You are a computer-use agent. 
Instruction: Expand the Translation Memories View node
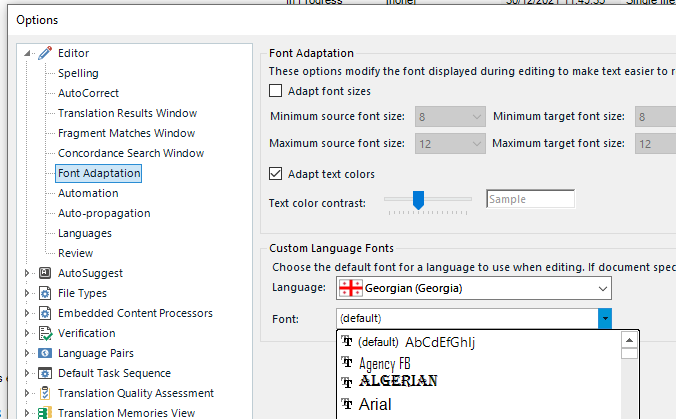(27, 413)
